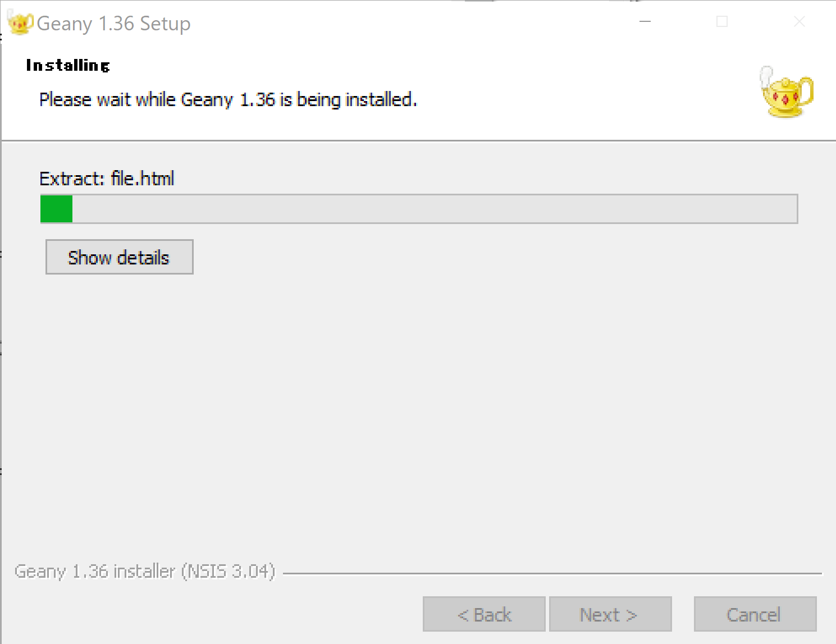Click the 'file.html' filename in the status line
836x644 pixels.
click(x=143, y=179)
